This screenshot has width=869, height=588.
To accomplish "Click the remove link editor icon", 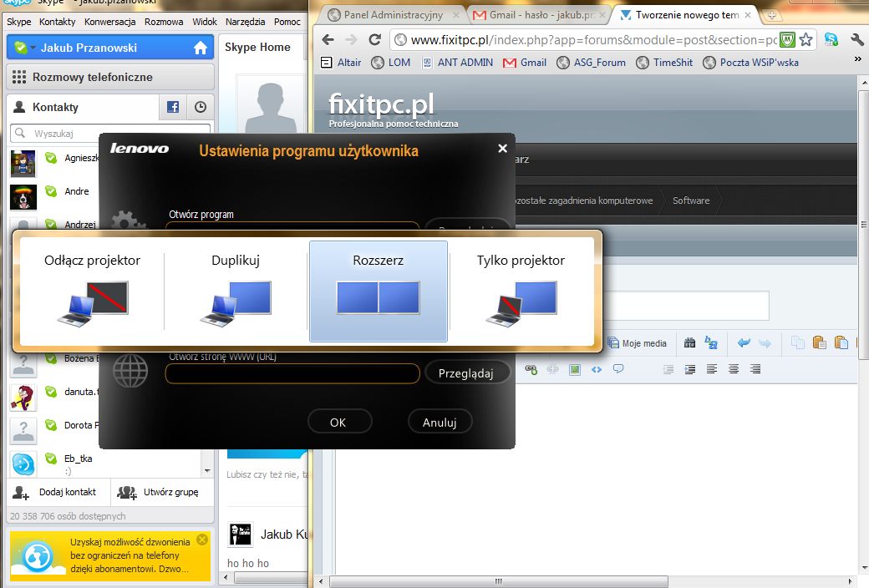I will 552,369.
